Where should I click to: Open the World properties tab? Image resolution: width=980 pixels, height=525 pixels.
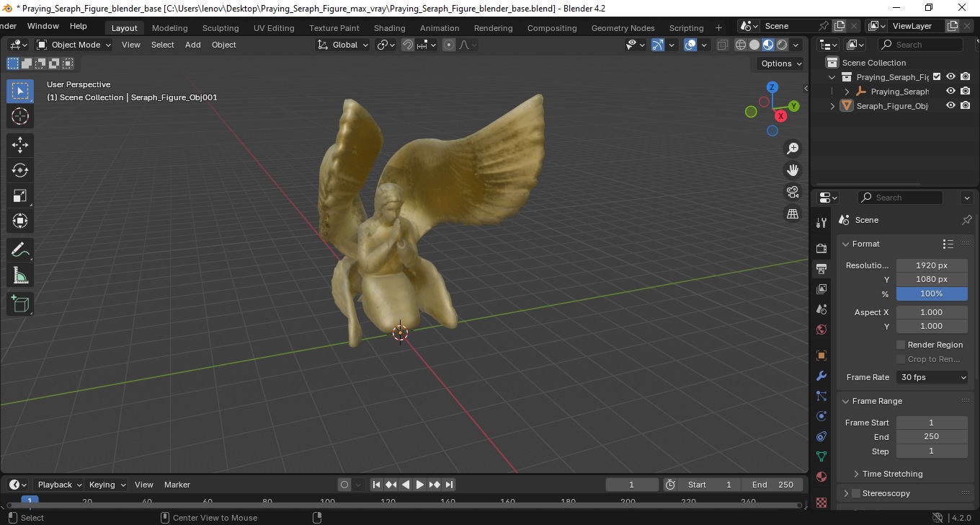coord(821,330)
